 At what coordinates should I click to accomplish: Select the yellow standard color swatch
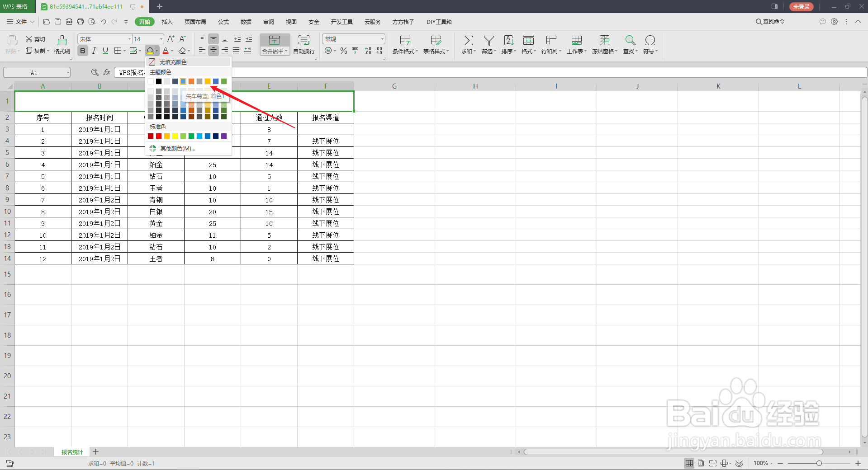tap(175, 136)
